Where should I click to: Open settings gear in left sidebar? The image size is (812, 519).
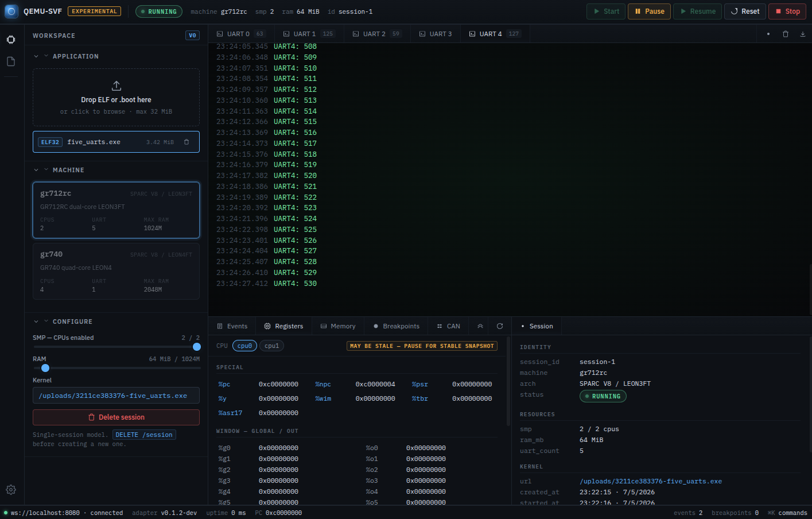pos(11,490)
